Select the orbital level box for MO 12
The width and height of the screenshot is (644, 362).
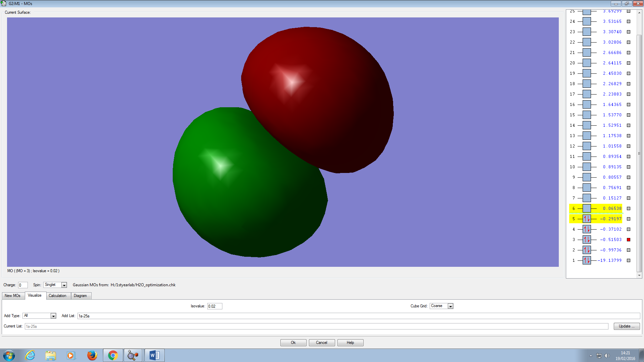point(587,146)
